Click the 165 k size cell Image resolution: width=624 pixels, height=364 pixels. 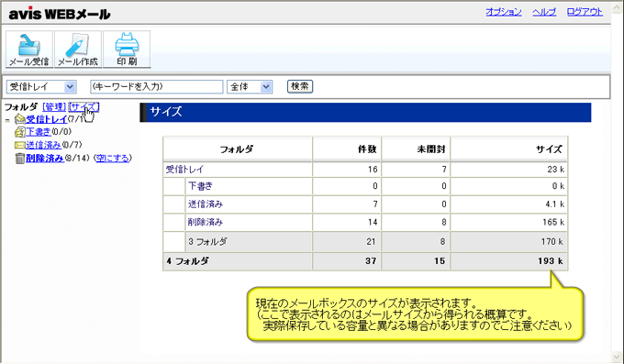click(509, 222)
